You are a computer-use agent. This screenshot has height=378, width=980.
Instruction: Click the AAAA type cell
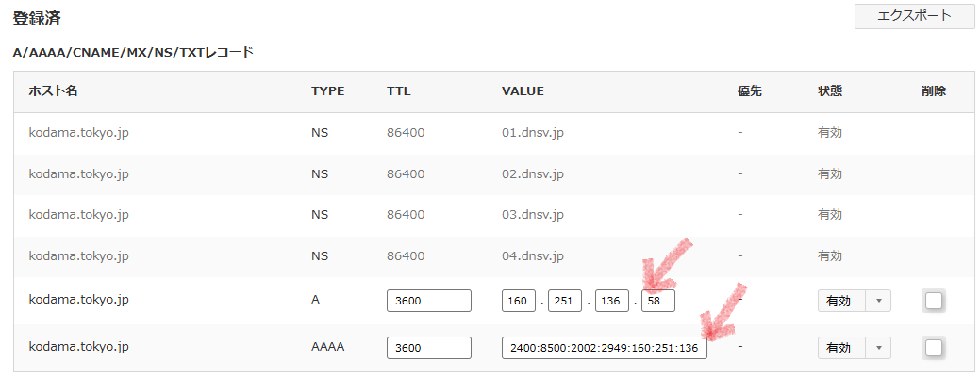pos(328,346)
